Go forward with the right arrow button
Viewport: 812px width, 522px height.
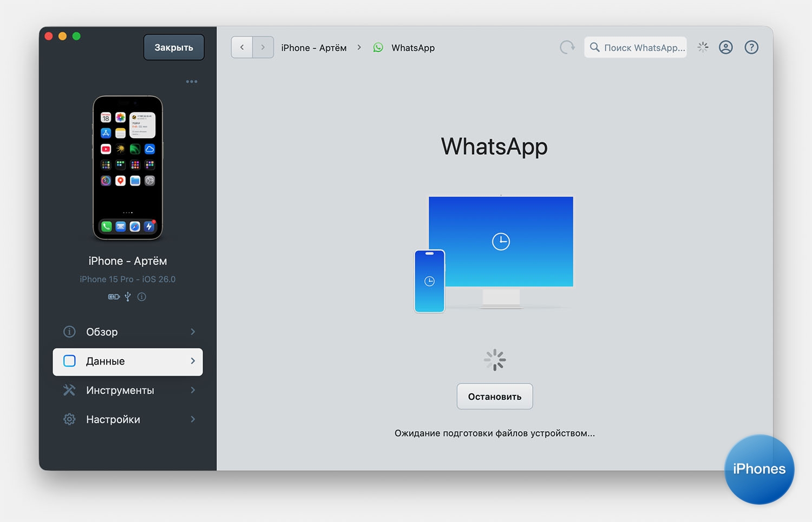pos(263,47)
